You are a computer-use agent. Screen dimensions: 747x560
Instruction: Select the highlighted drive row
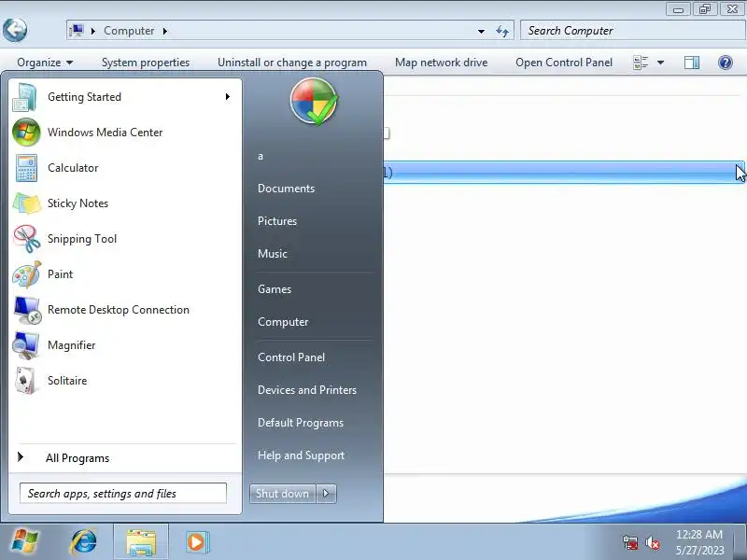click(565, 172)
